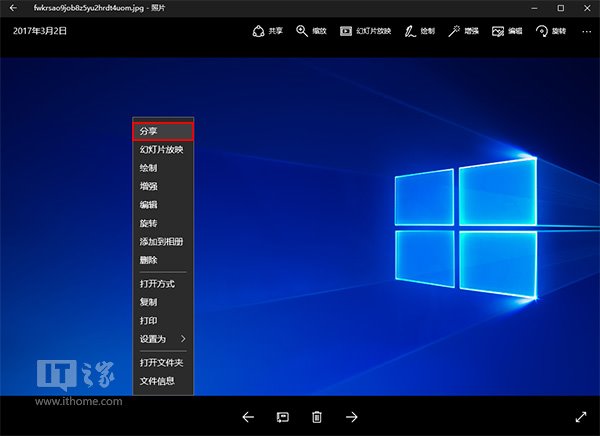Choose 打开方式 in the context menu
600x436 pixels.
coord(160,284)
